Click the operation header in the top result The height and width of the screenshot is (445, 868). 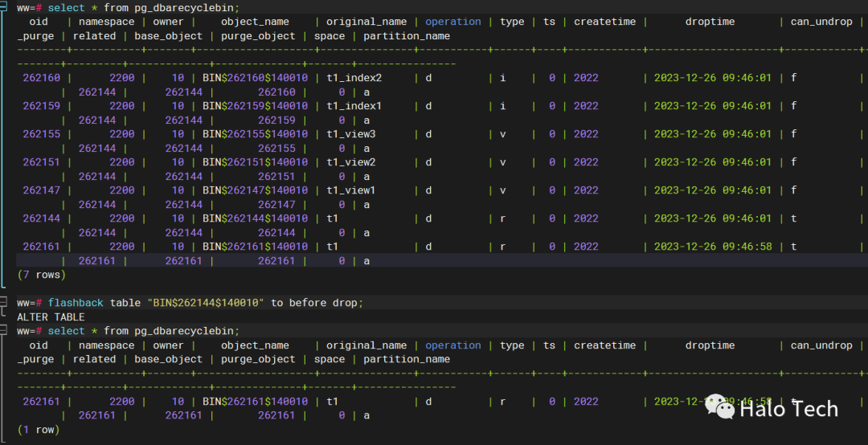453,22
